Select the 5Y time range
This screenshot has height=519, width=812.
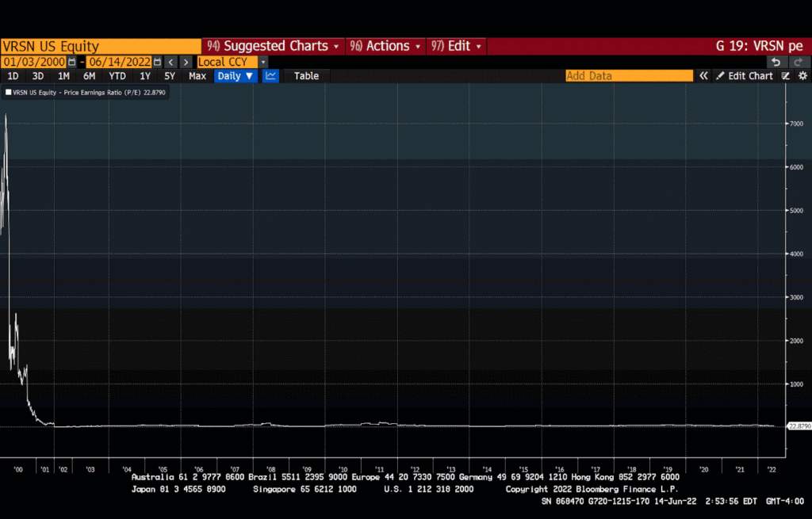click(170, 76)
